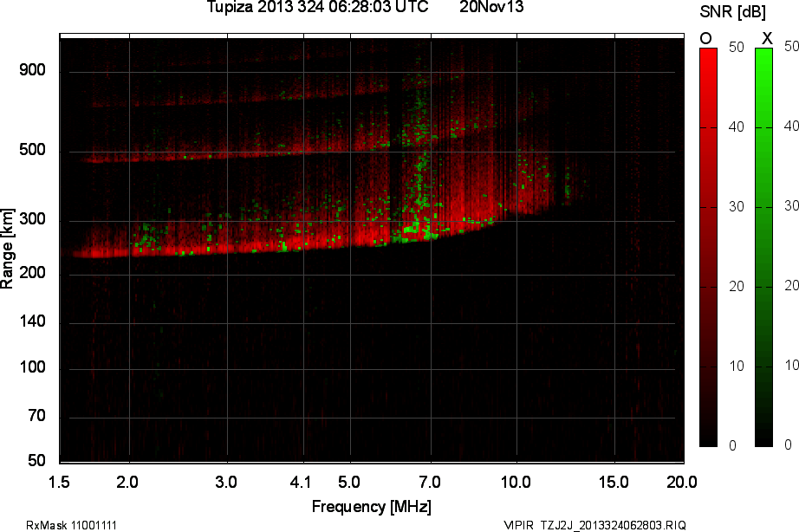Image resolution: width=799 pixels, height=532 pixels.
Task: Click the 2.0 MHz frequency tick label
Action: coord(128,481)
